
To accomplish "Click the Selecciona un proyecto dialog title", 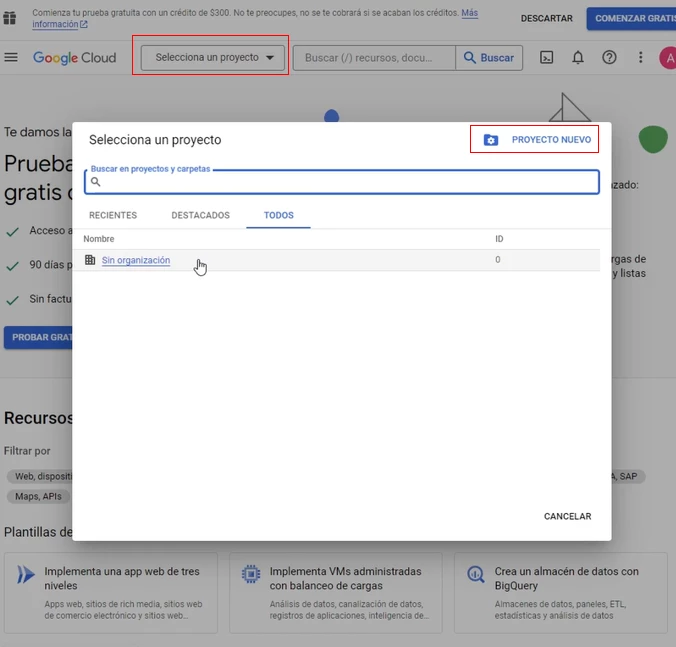I will 155,140.
